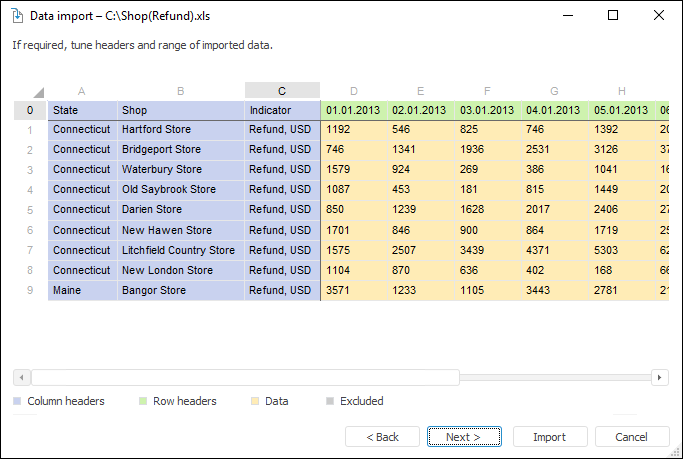Viewport: 683px width, 459px height.
Task: Click the right scroll arrow of horizontal scrollbar
Action: pos(659,377)
